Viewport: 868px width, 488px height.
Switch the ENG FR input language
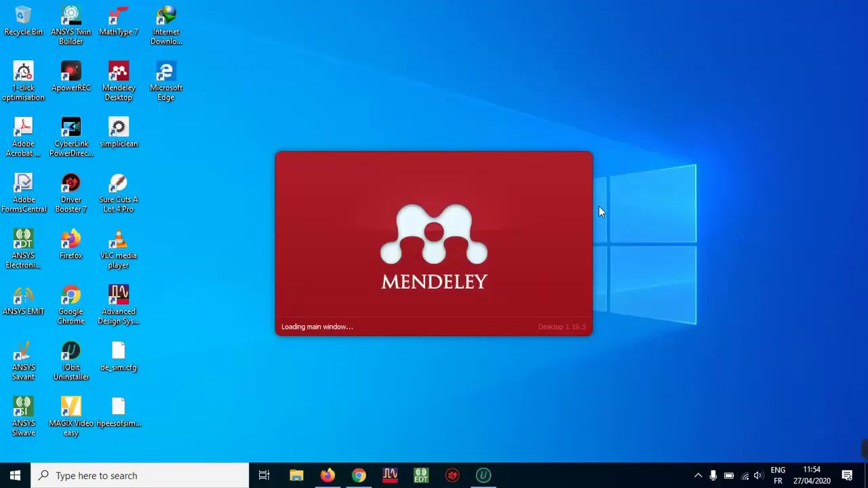(x=778, y=475)
